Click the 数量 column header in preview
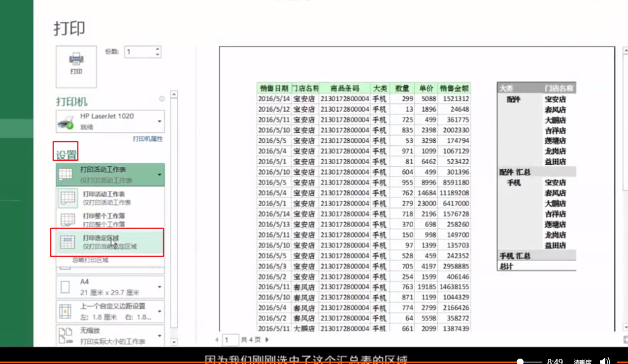The width and height of the screenshot is (628, 364). 402,88
